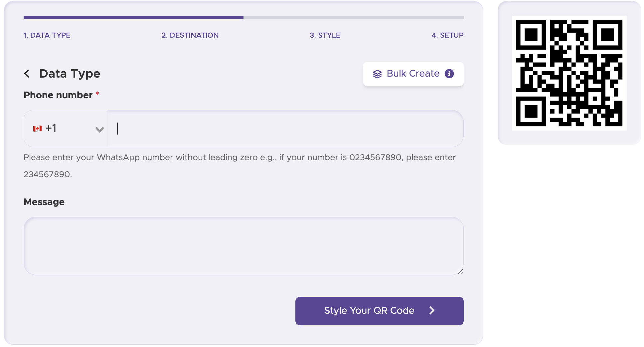
Task: Click inside the Message text area
Action: coord(243,246)
